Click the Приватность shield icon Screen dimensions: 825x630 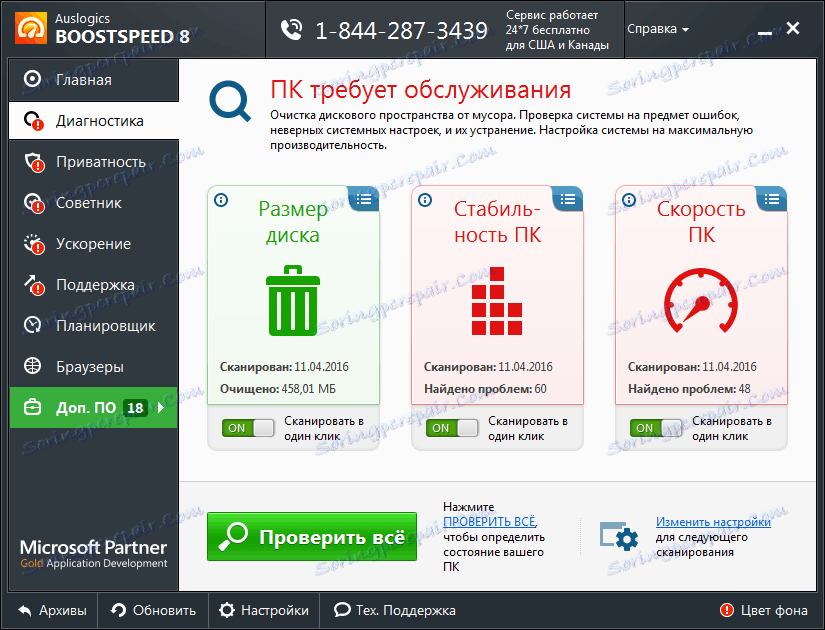click(34, 162)
